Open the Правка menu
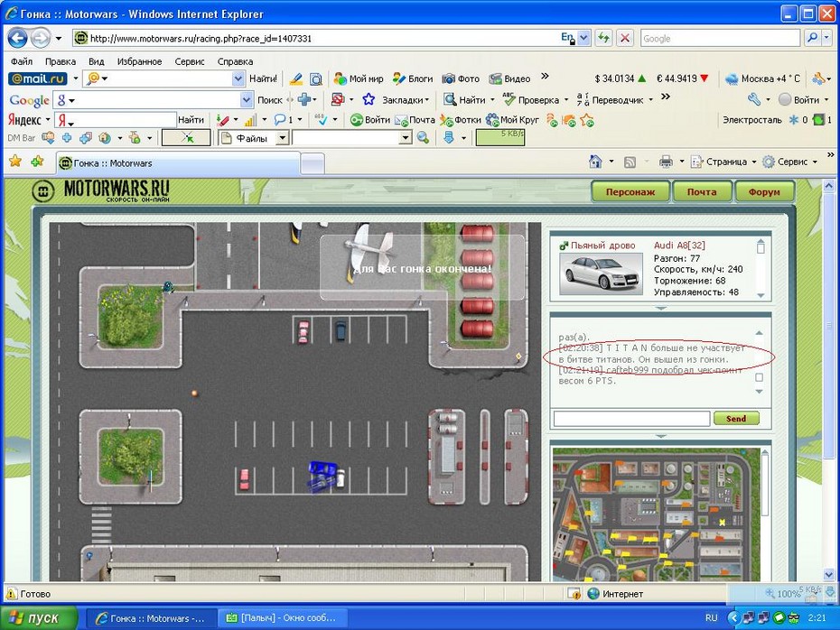 point(60,61)
